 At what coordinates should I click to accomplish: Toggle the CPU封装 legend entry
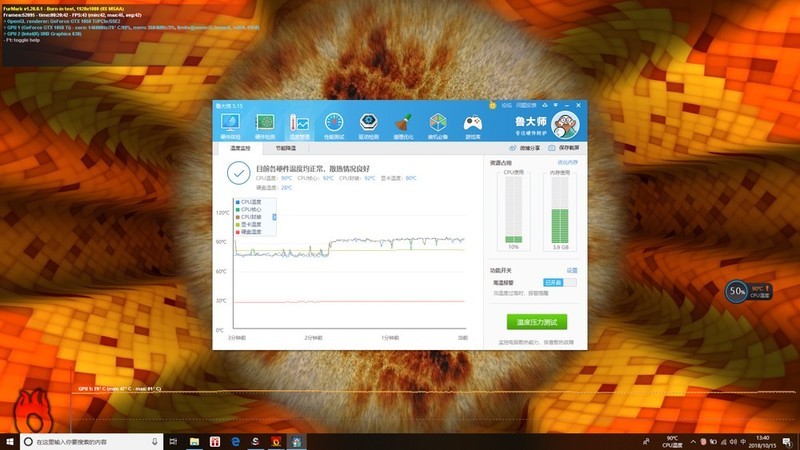coord(248,217)
